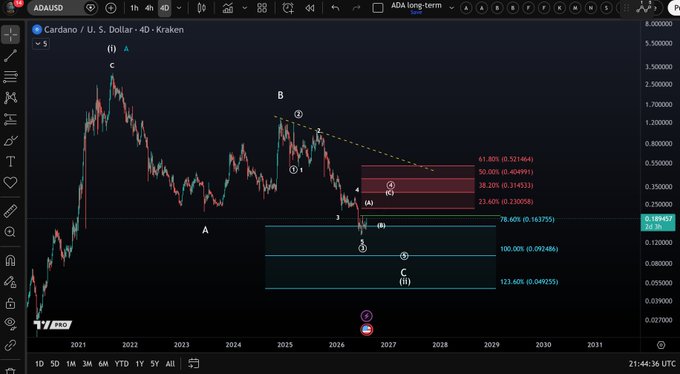
Task: Open the chart patterns tool
Action: (10, 98)
